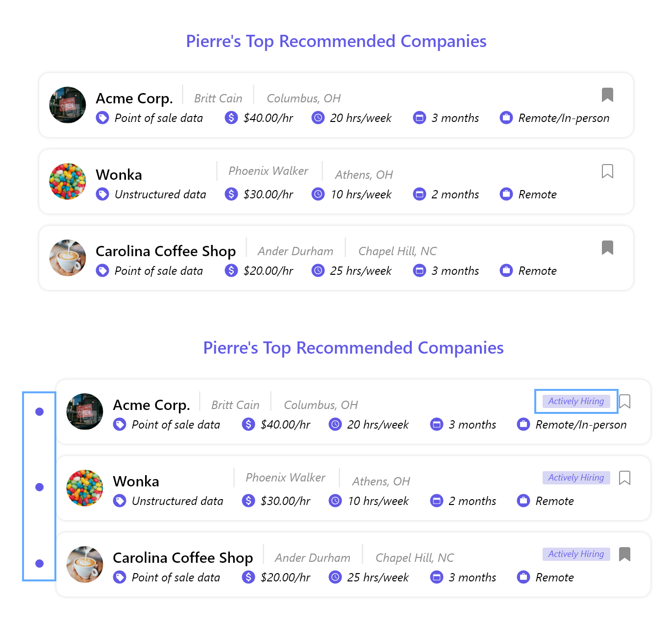Screen dimensions: 672x625
Task: Click bookmark icon beside Wonka's Actively Hiring badge
Action: click(624, 478)
